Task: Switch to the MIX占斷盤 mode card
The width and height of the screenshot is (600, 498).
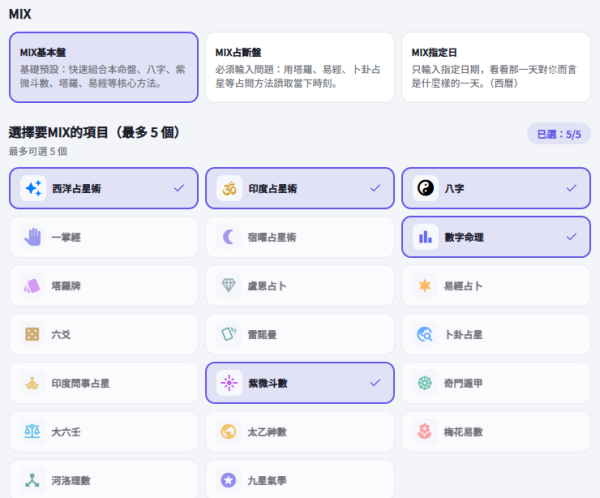Action: point(300,67)
